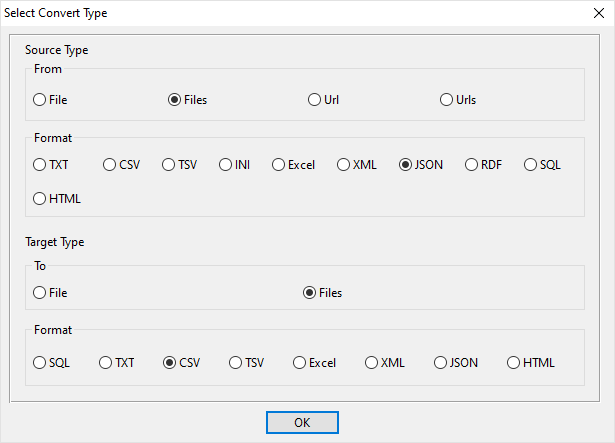Select File as the target To option
This screenshot has width=615, height=443.
click(x=40, y=293)
